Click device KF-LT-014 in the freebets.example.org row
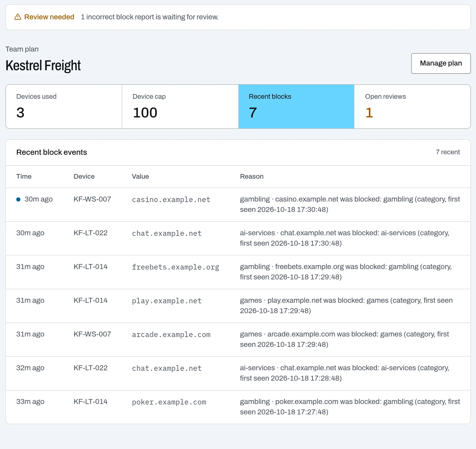 click(x=91, y=267)
